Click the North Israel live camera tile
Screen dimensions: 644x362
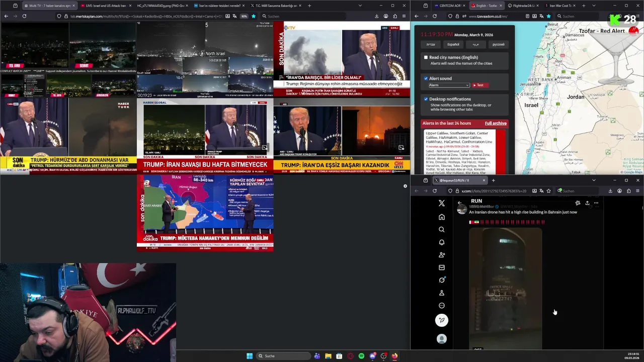(x=205, y=59)
